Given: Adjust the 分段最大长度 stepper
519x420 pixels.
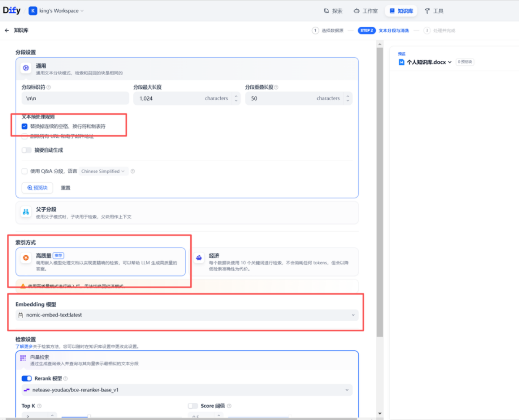Looking at the screenshot, I should point(236,98).
